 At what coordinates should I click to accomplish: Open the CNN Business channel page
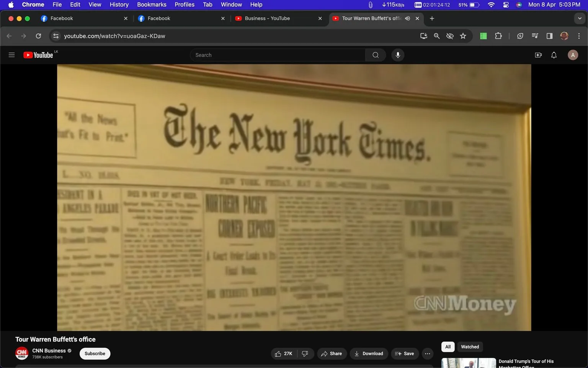coord(49,350)
